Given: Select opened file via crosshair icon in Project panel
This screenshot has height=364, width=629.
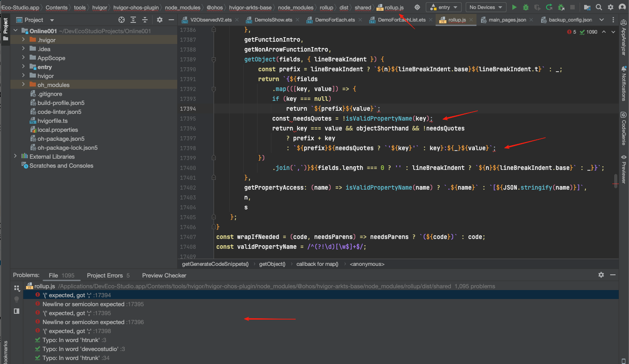Looking at the screenshot, I should 122,20.
